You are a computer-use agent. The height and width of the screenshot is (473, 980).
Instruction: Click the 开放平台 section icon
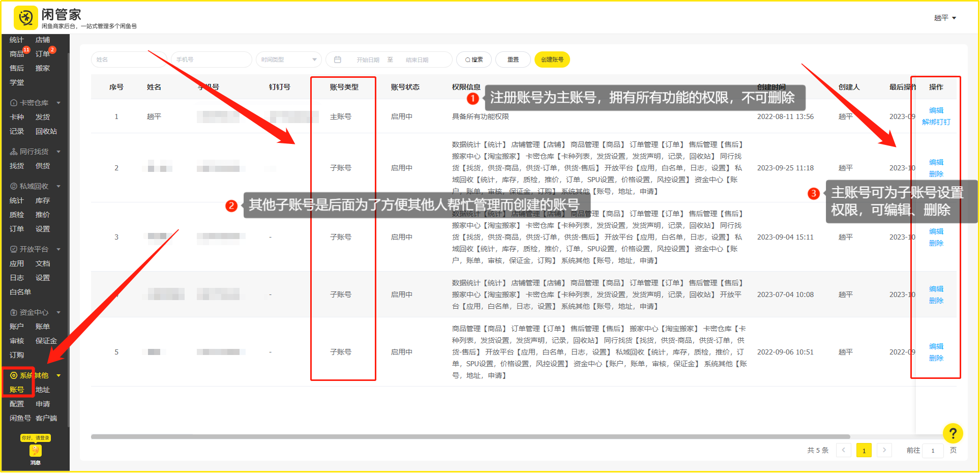(14, 249)
